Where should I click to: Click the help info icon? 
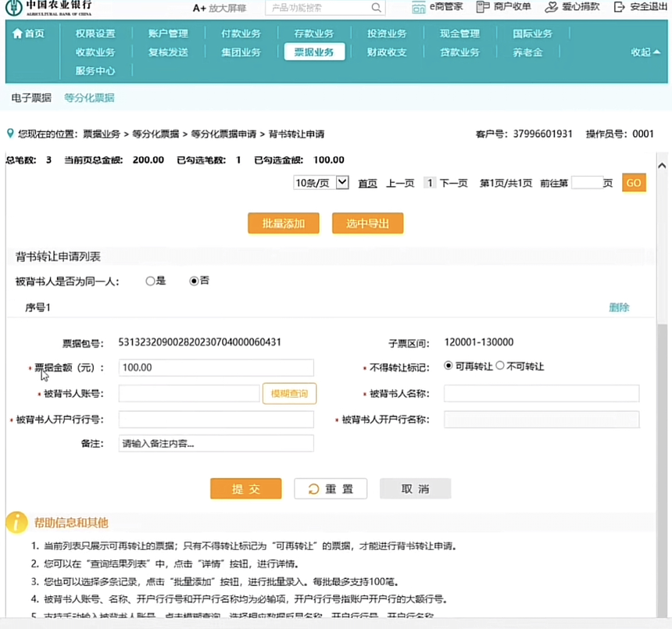point(16,522)
